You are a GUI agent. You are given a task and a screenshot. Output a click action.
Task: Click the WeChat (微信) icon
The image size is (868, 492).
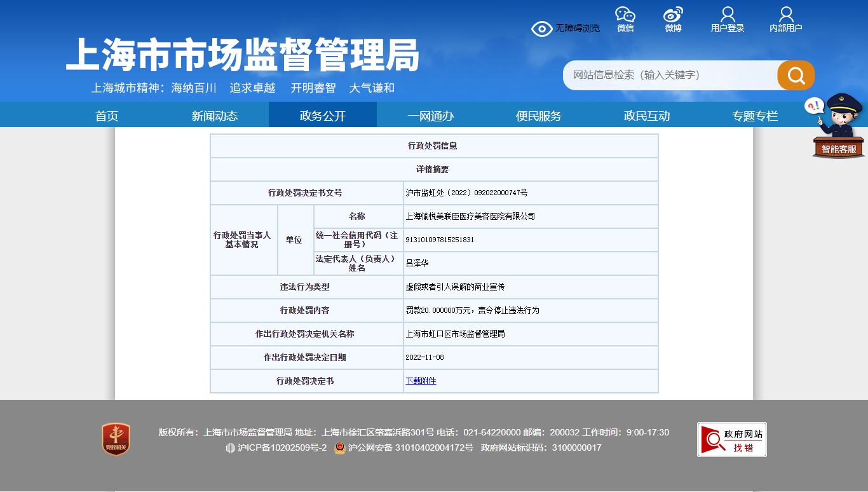pyautogui.click(x=625, y=15)
